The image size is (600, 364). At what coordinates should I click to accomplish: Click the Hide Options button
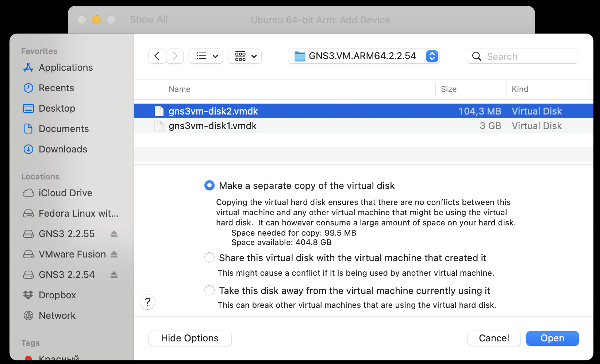[x=190, y=338]
